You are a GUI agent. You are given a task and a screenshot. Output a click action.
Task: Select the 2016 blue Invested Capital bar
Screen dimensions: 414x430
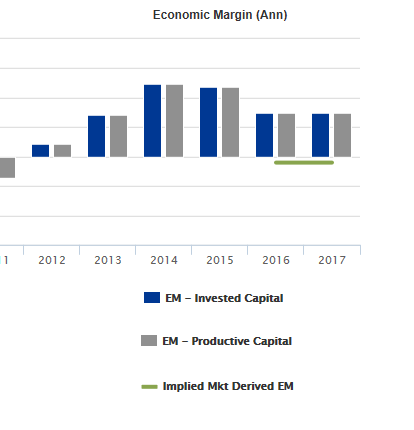[x=264, y=135]
